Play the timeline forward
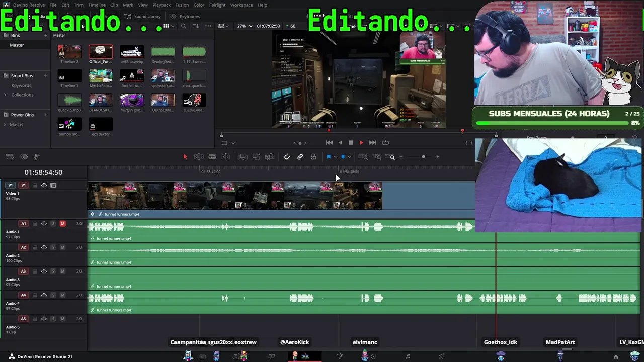Viewport: 644px width, 362px height. point(361,143)
